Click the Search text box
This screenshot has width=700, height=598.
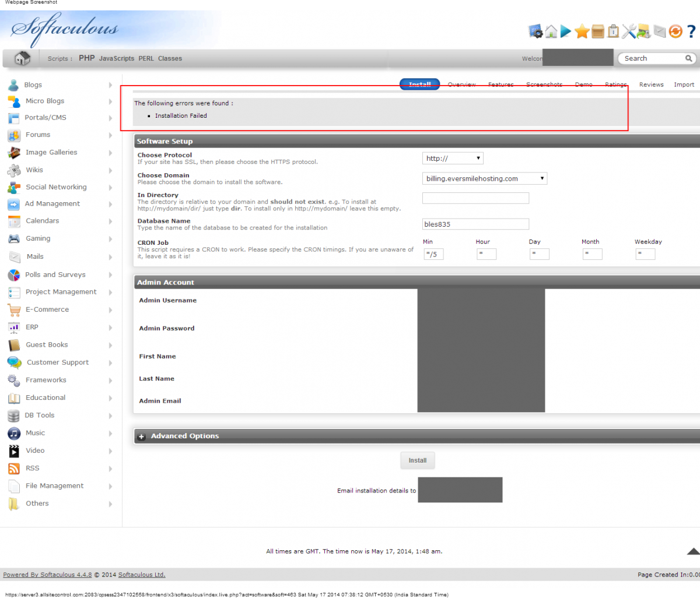[x=652, y=58]
